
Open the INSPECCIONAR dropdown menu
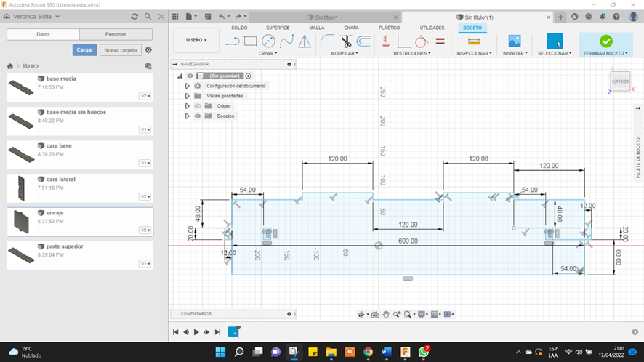pyautogui.click(x=474, y=53)
